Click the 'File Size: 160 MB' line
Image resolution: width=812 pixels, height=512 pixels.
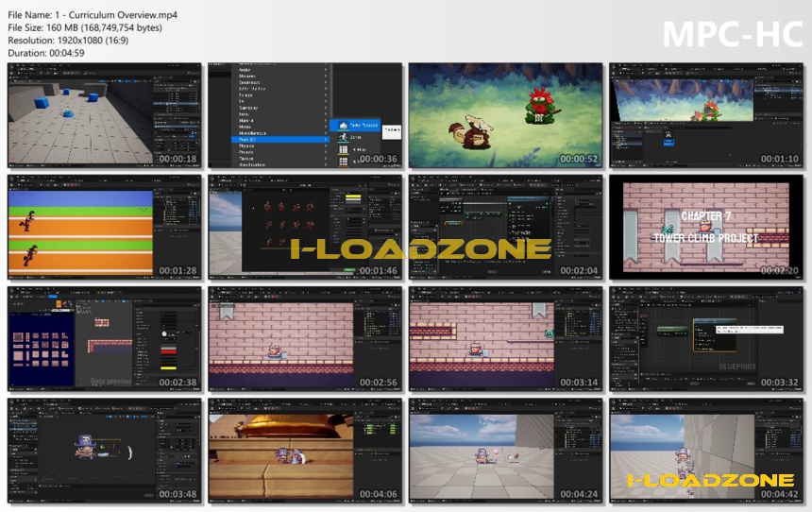click(85, 27)
